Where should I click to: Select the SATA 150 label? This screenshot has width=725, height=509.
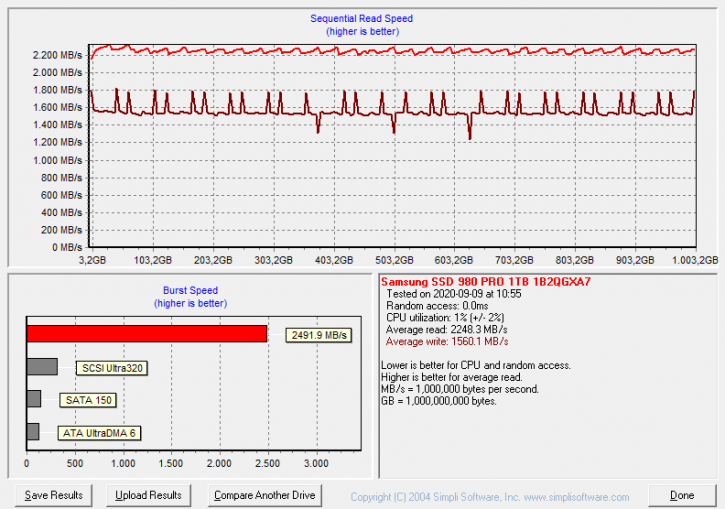click(x=88, y=400)
